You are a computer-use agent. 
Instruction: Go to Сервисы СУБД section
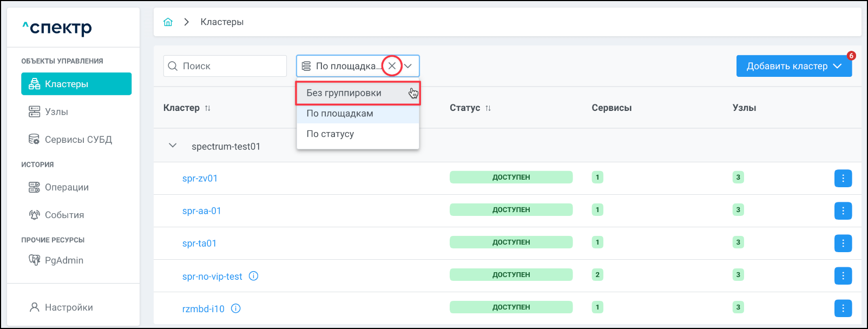78,140
